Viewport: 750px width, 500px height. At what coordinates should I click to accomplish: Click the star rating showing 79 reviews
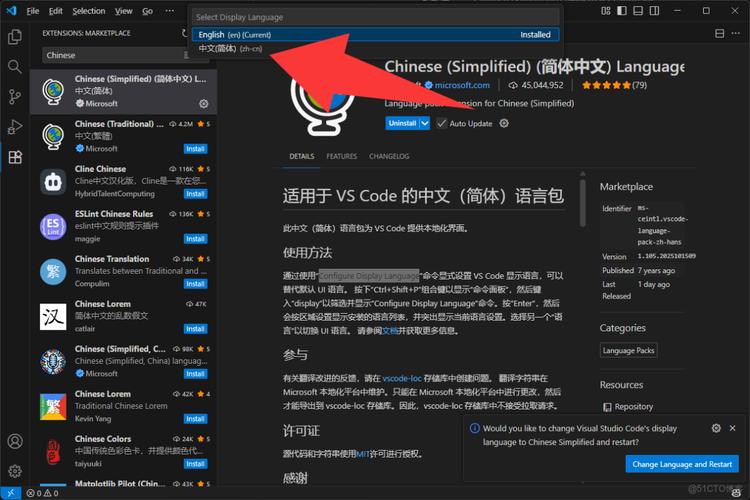(614, 85)
